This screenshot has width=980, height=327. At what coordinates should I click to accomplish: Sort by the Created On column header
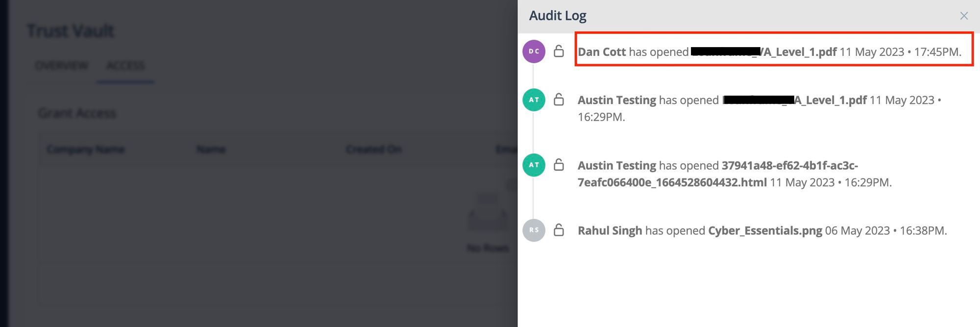click(x=373, y=149)
